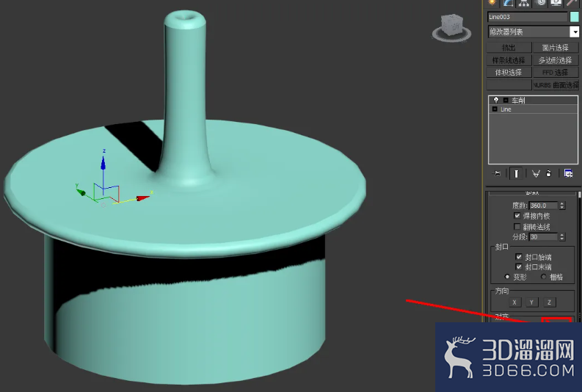The image size is (582, 392).
Task: Click the Line003 object name field
Action: pyautogui.click(x=528, y=17)
